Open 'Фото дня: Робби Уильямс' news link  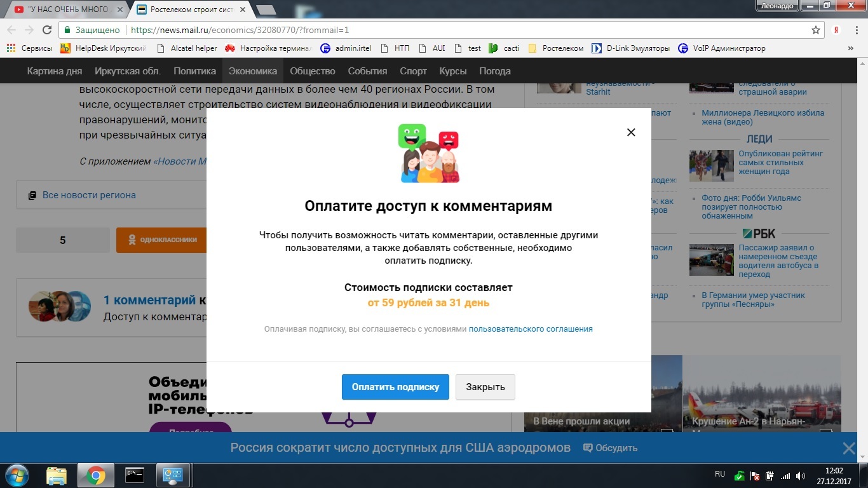click(x=751, y=207)
